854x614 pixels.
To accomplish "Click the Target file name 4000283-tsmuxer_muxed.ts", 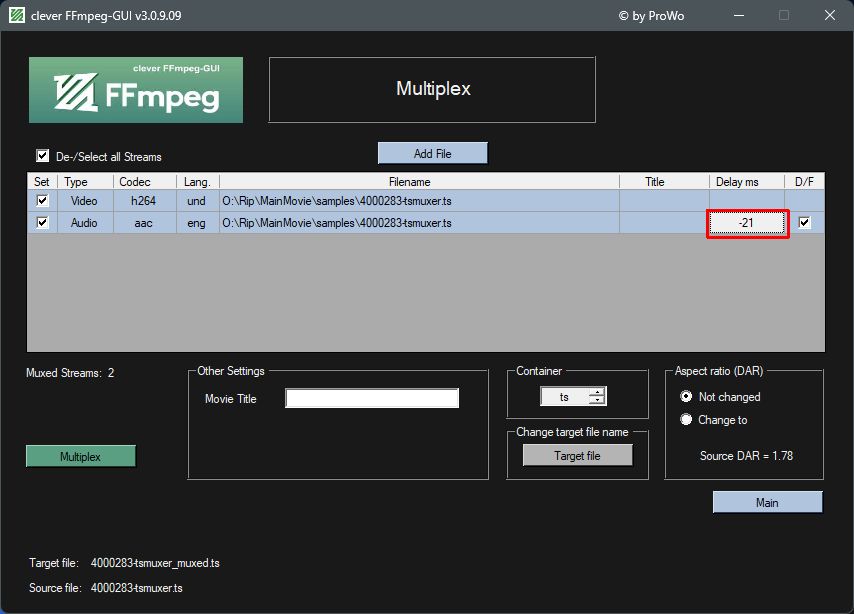I will (x=155, y=563).
